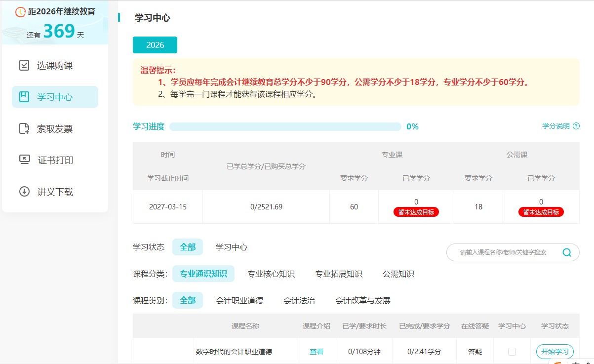Filter 课程类别 by 会计法治
Image resolution: width=594 pixels, height=364 pixels.
coord(299,300)
